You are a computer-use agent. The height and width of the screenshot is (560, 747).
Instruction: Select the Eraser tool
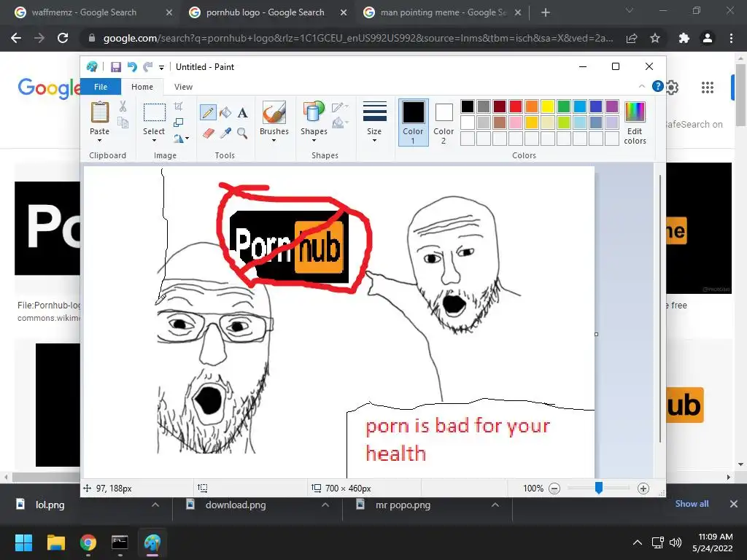(208, 133)
